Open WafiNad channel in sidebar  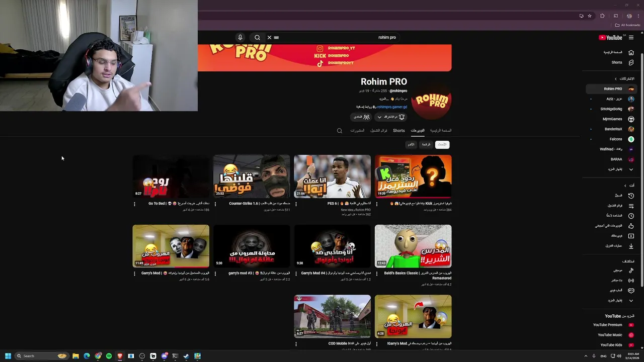[611, 149]
